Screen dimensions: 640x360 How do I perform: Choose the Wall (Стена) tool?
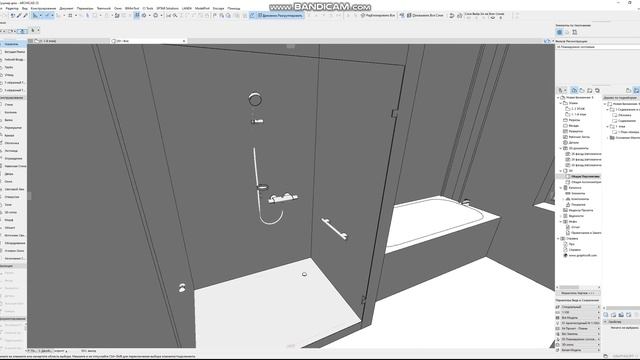[13, 104]
